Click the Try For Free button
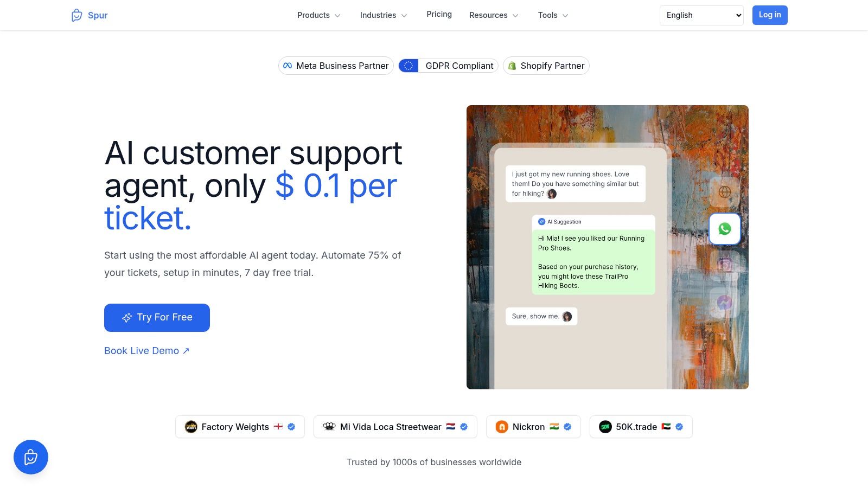 [x=157, y=318]
